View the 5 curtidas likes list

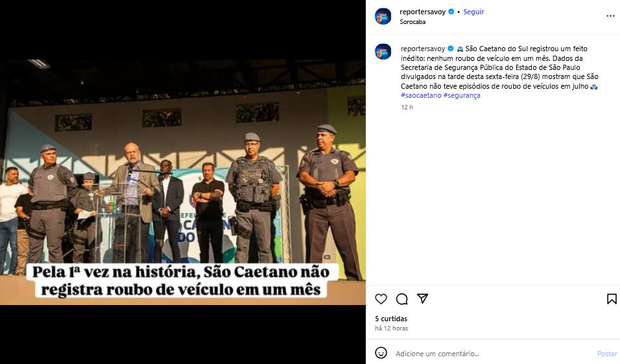pyautogui.click(x=391, y=319)
